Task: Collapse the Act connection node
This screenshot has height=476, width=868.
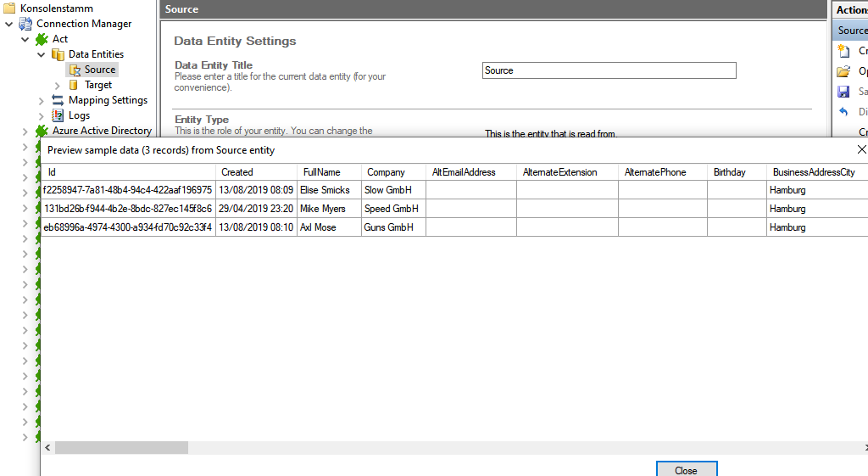Action: point(25,39)
